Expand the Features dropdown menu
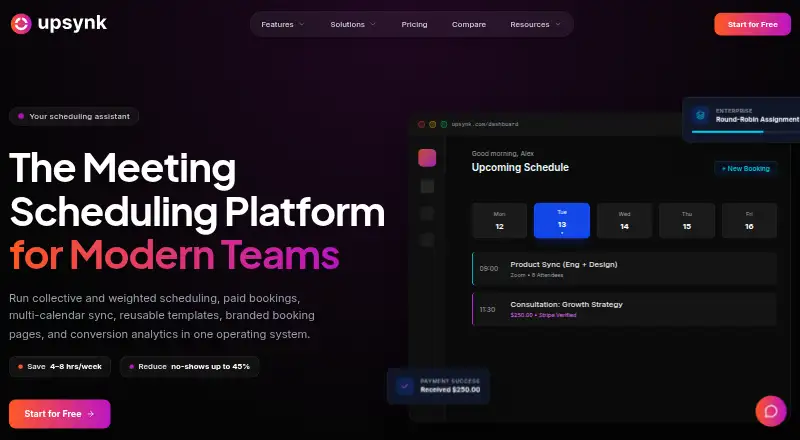The image size is (800, 440). coord(283,25)
